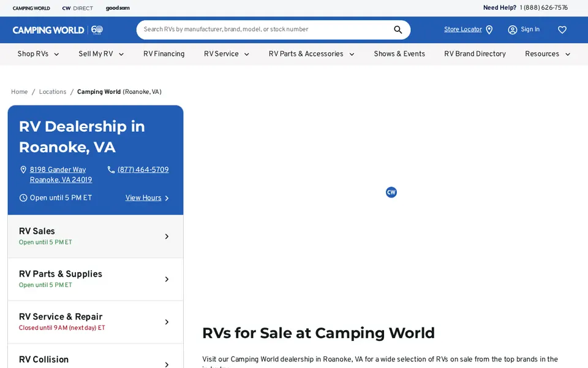
Task: Click the 'RV Dealership in Roanoke, VA' heading
Action: (x=81, y=137)
